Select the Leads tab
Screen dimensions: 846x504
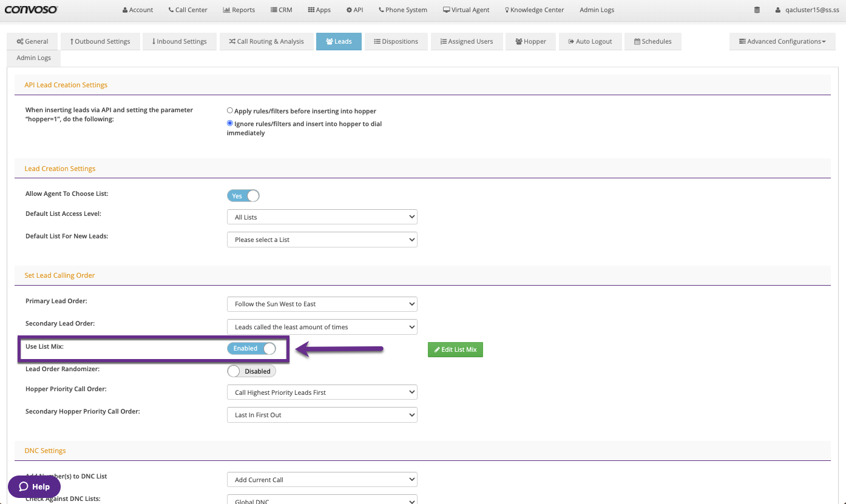coord(339,41)
